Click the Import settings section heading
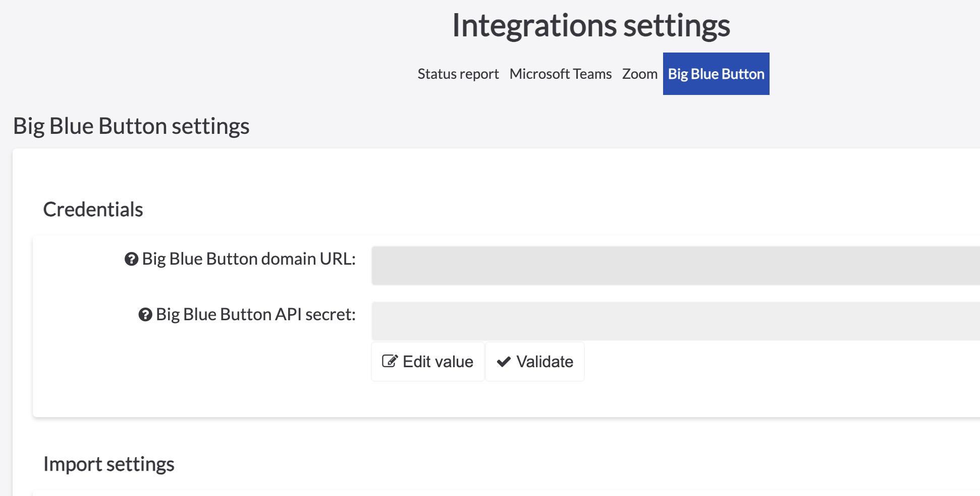This screenshot has height=496, width=980. [x=109, y=464]
